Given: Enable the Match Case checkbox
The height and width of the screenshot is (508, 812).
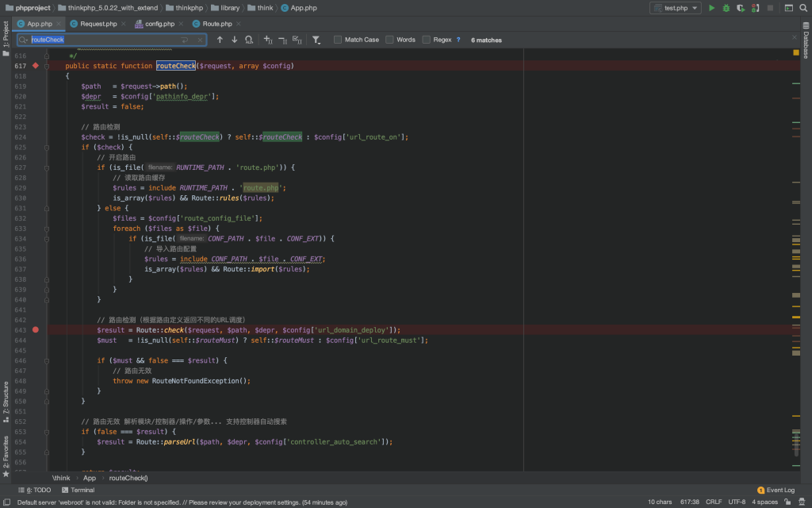Looking at the screenshot, I should (x=339, y=40).
